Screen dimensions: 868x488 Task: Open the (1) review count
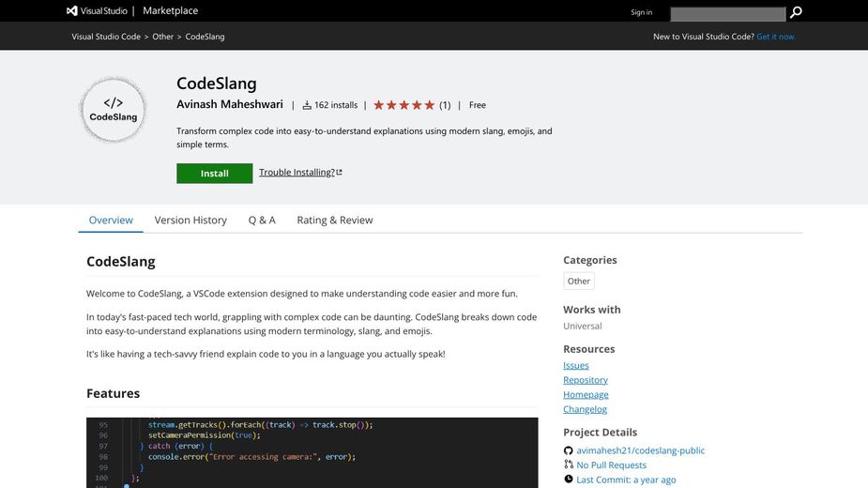pos(445,105)
